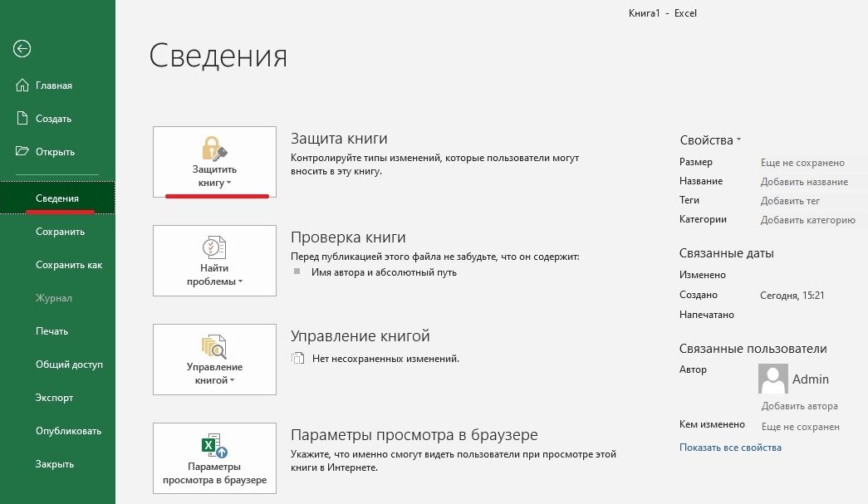Click the Защита книги heading

[339, 139]
